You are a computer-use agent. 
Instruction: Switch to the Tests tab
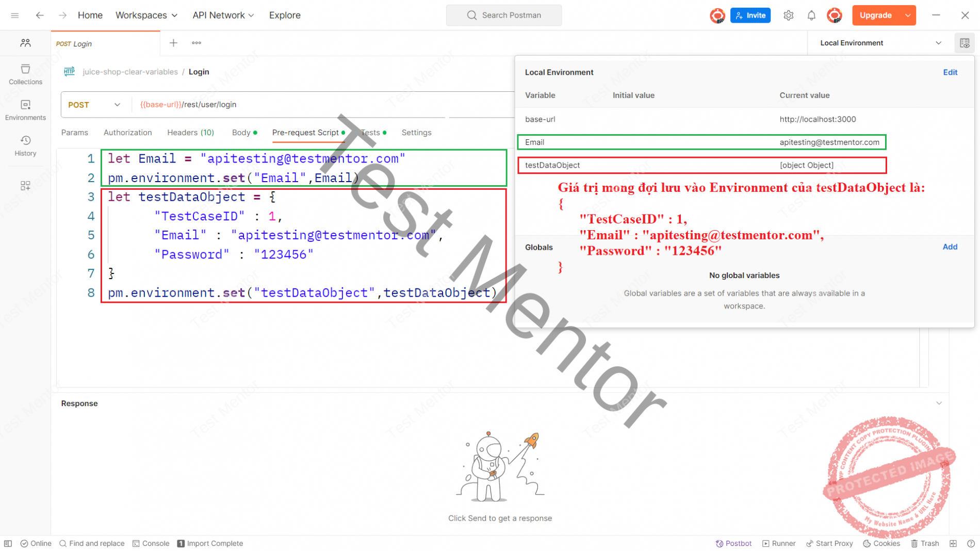click(370, 133)
